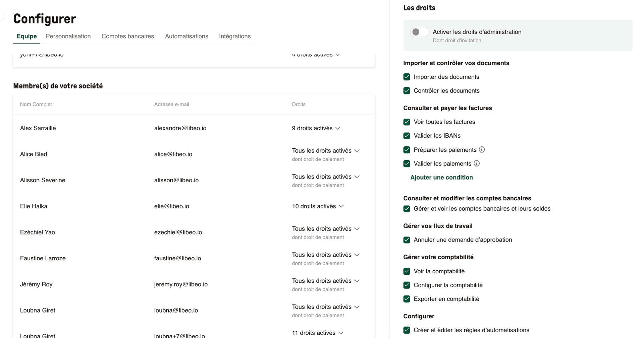The height and width of the screenshot is (338, 644).
Task: Uncheck Exporter en comptabilité
Action: pos(407,299)
